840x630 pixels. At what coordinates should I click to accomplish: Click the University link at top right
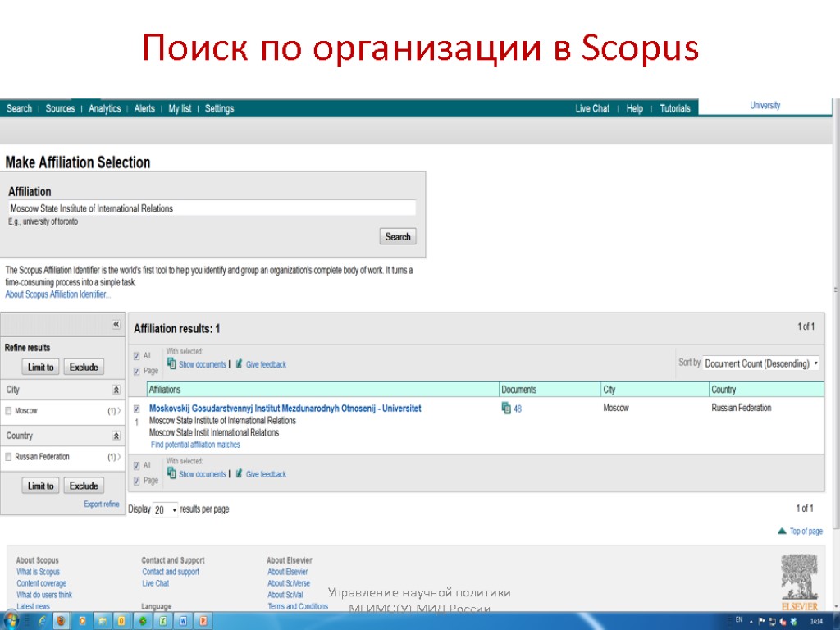coord(765,106)
